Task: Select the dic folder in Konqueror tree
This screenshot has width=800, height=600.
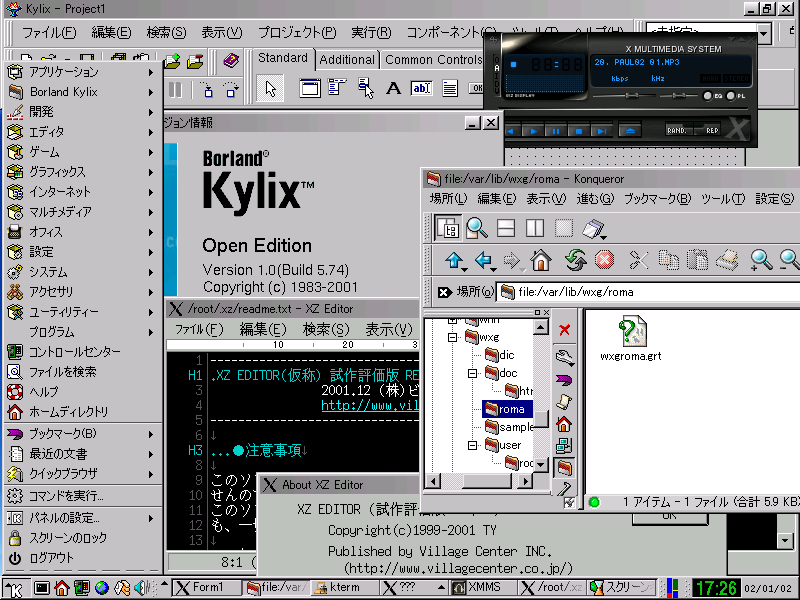Action: 500,355
